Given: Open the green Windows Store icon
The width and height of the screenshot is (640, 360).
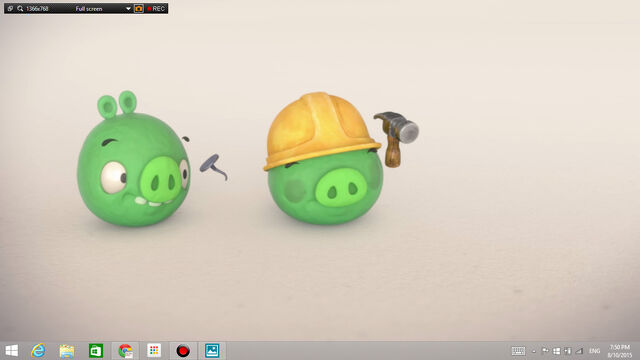Looking at the screenshot, I should (96, 351).
